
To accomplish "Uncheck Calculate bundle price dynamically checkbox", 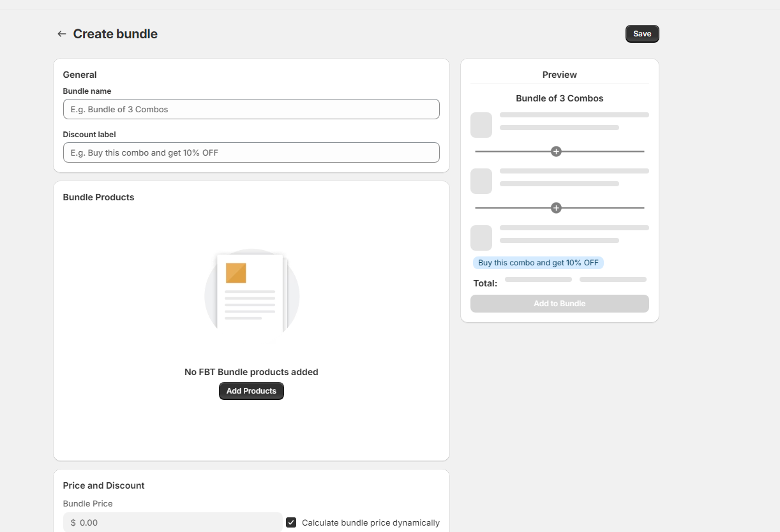I will [291, 522].
